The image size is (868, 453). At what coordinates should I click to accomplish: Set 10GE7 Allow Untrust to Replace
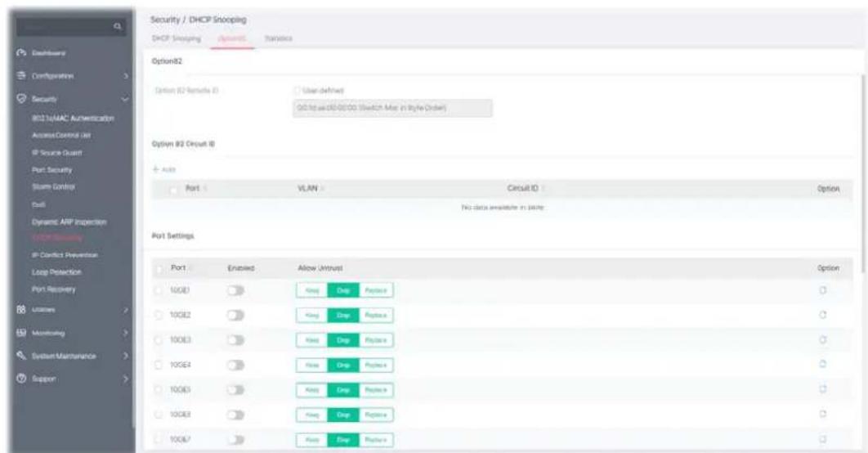point(376,440)
